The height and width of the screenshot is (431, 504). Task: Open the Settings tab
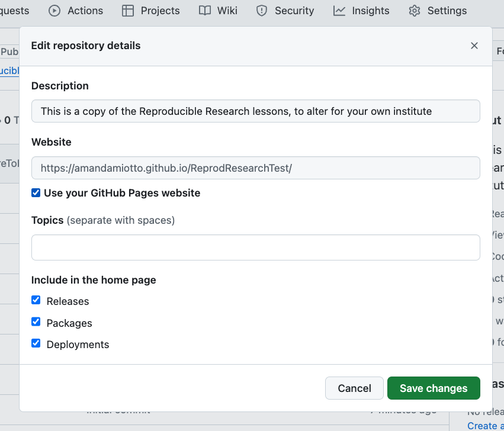tap(447, 11)
